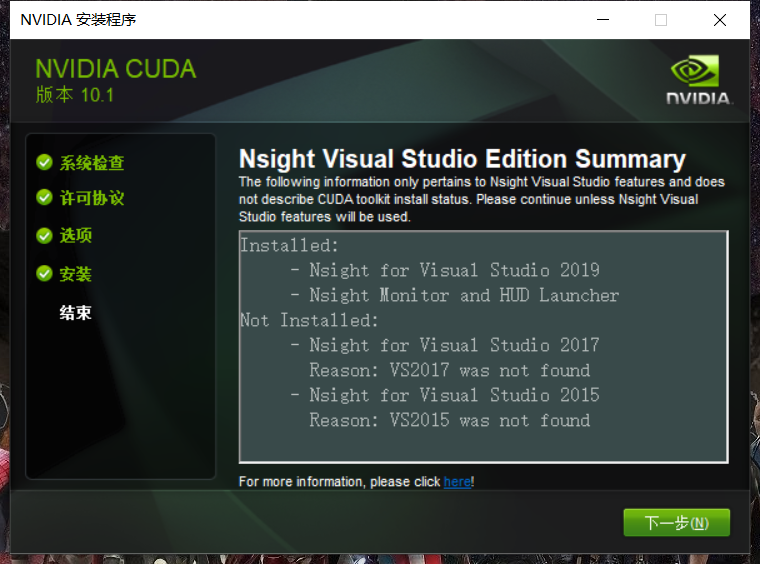Click the green checkmark beside 许可协议
The height and width of the screenshot is (564, 760).
(44, 198)
